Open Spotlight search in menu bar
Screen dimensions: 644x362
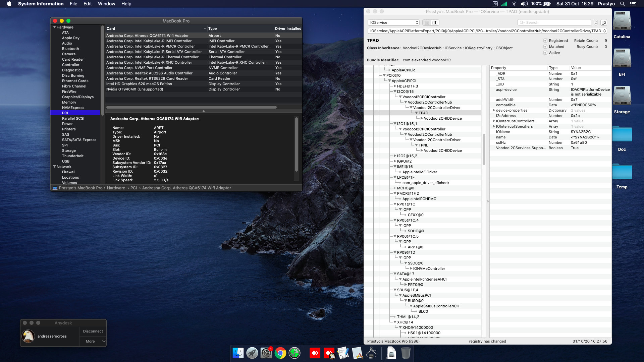623,4
